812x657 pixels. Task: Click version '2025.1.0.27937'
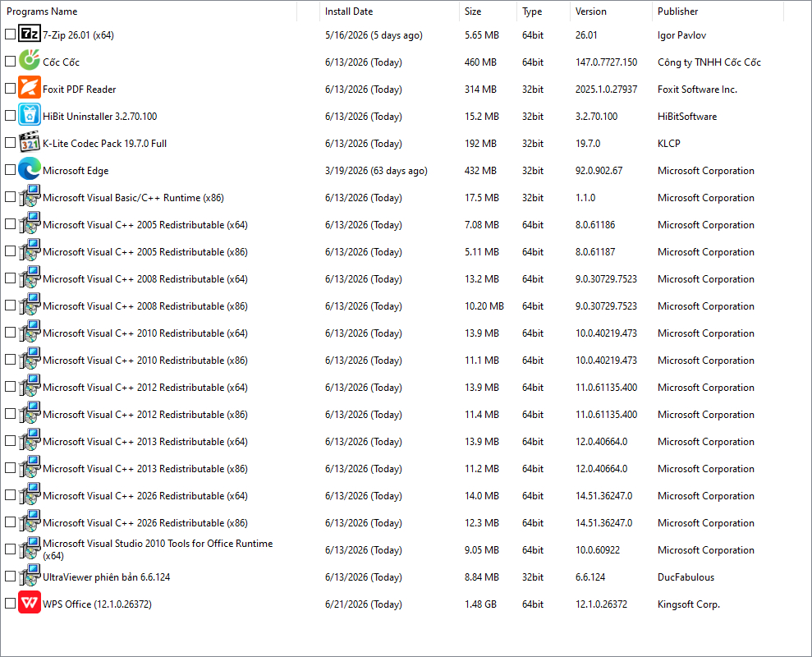click(x=606, y=90)
